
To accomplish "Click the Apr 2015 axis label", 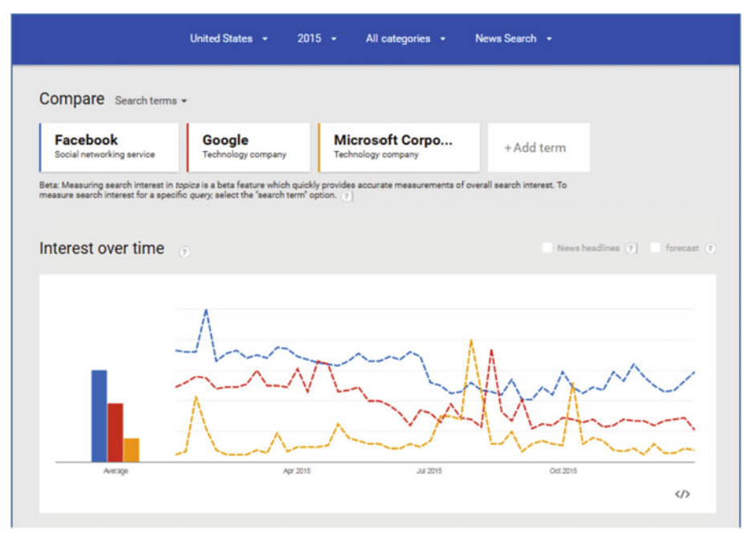I will [x=296, y=471].
